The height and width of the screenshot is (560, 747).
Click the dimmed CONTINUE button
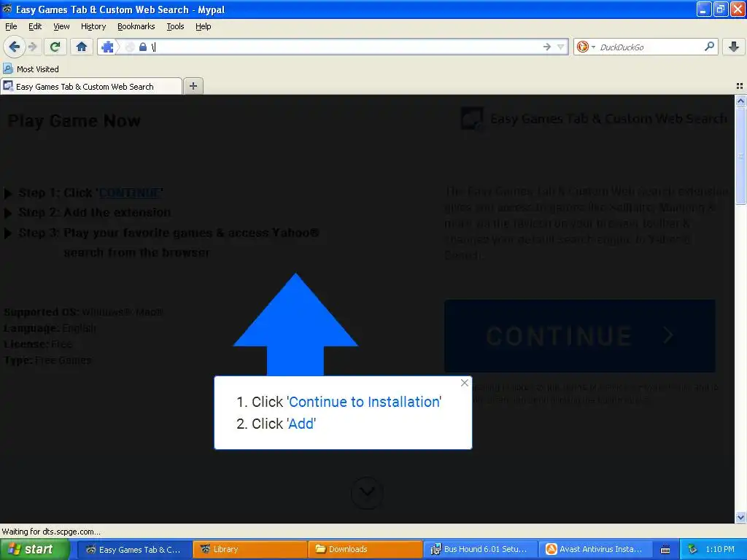[580, 335]
